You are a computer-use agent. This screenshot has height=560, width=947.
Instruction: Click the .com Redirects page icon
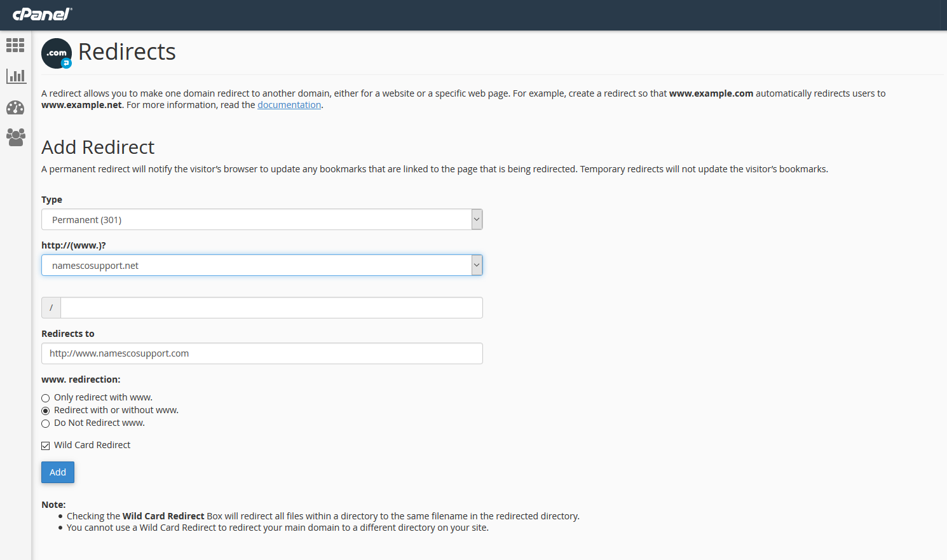coord(56,53)
